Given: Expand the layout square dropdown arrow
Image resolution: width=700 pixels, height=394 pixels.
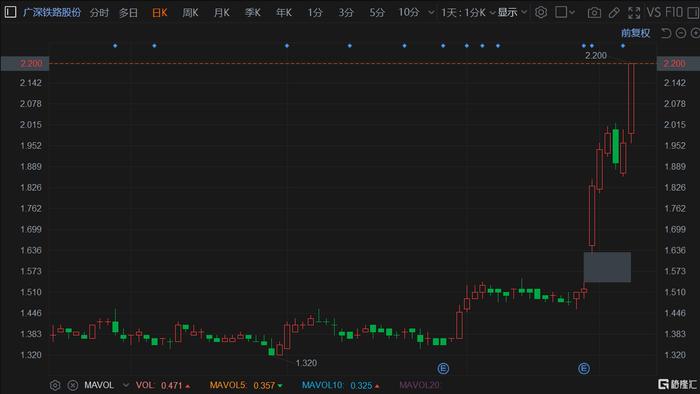Looking at the screenshot, I should point(572,12).
